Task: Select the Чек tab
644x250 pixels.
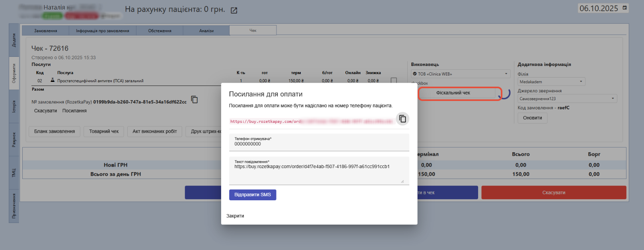Action: point(253,30)
